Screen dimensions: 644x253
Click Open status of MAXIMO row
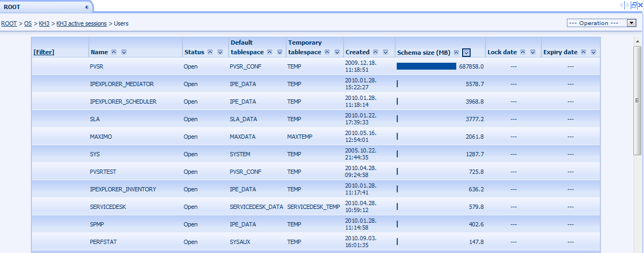pyautogui.click(x=190, y=137)
